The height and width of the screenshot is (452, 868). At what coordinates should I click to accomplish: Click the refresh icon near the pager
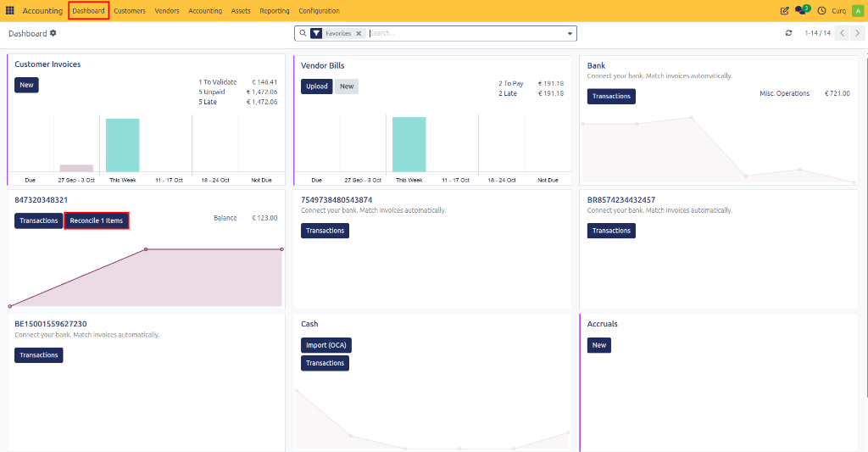[x=789, y=33]
